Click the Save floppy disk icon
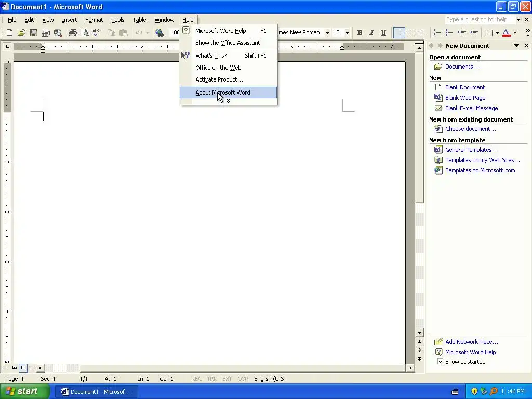 [34, 33]
